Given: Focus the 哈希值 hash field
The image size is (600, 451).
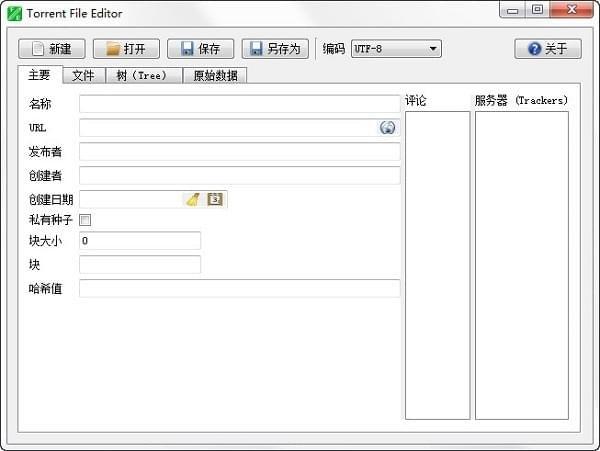Looking at the screenshot, I should [240, 288].
